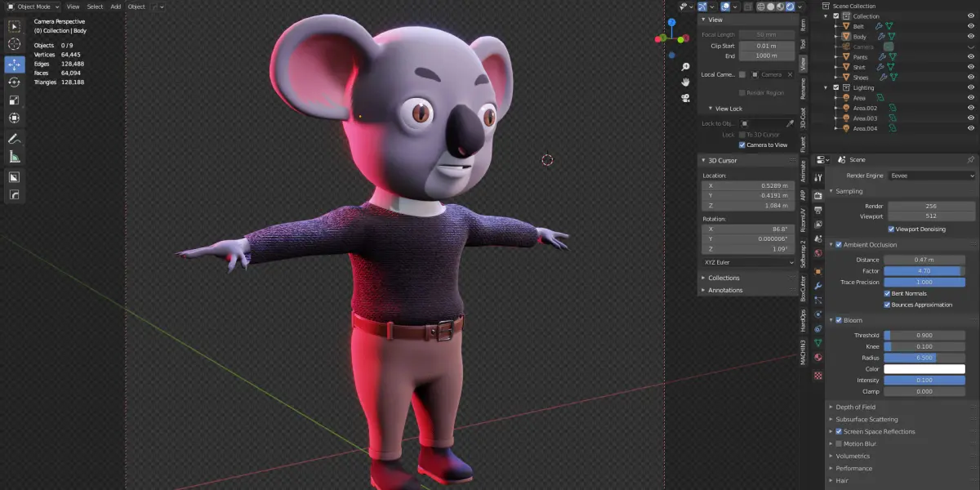Click the pan hand icon in viewport
The height and width of the screenshot is (490, 980).
[x=686, y=82]
